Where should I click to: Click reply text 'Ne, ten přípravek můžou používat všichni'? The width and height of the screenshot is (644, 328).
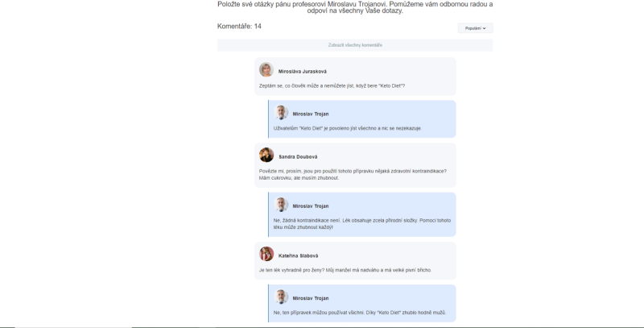(x=360, y=313)
